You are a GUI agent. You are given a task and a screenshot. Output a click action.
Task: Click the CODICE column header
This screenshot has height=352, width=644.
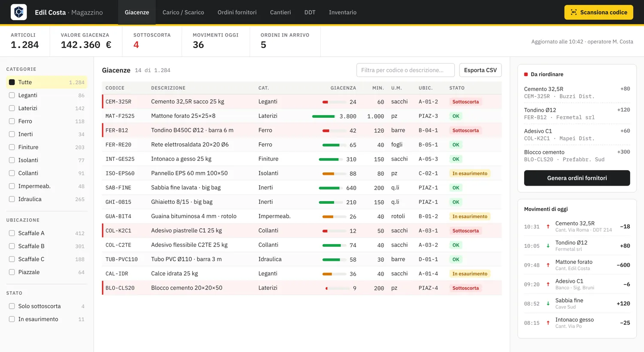click(x=115, y=88)
